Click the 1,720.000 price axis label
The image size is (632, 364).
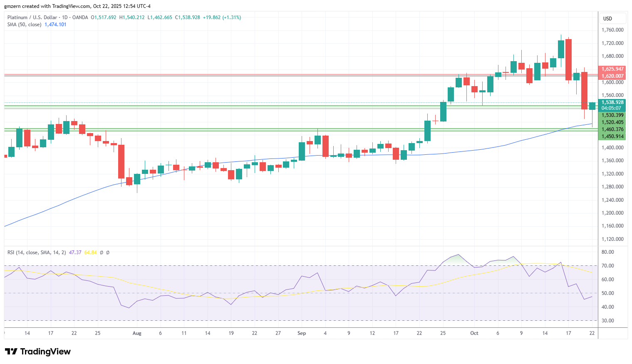click(x=612, y=43)
